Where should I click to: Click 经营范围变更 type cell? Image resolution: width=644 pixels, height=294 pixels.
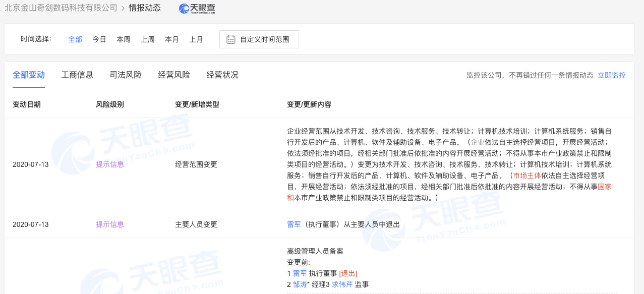(x=196, y=164)
